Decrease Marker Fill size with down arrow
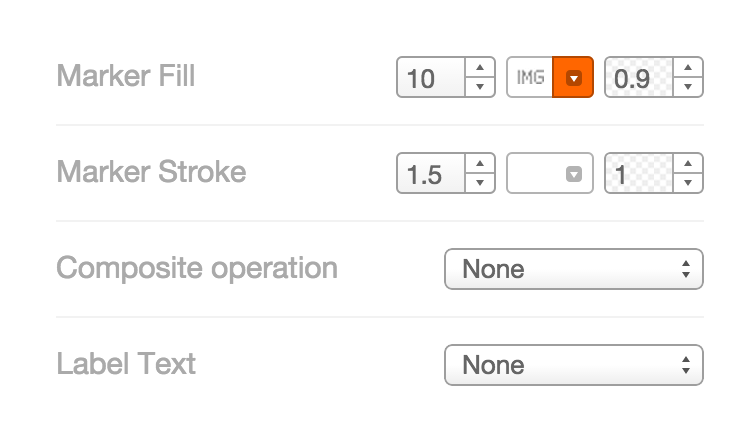The image size is (744, 438). [x=480, y=87]
